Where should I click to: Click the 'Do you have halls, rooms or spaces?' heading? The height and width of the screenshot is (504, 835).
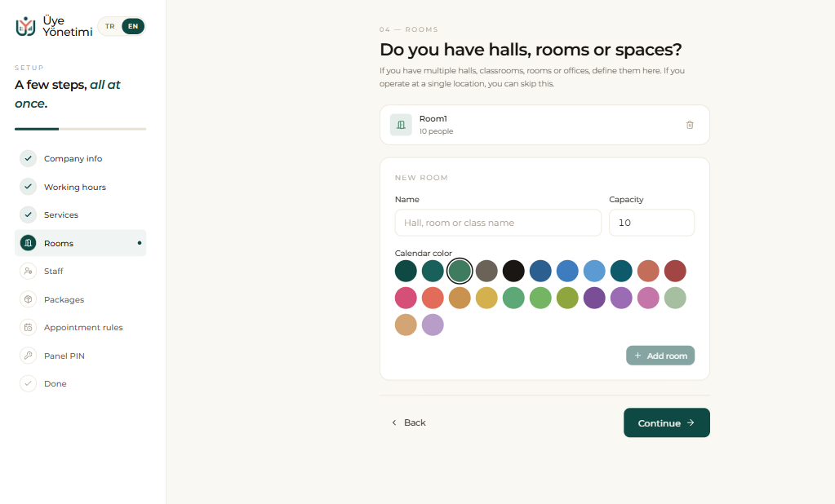531,50
